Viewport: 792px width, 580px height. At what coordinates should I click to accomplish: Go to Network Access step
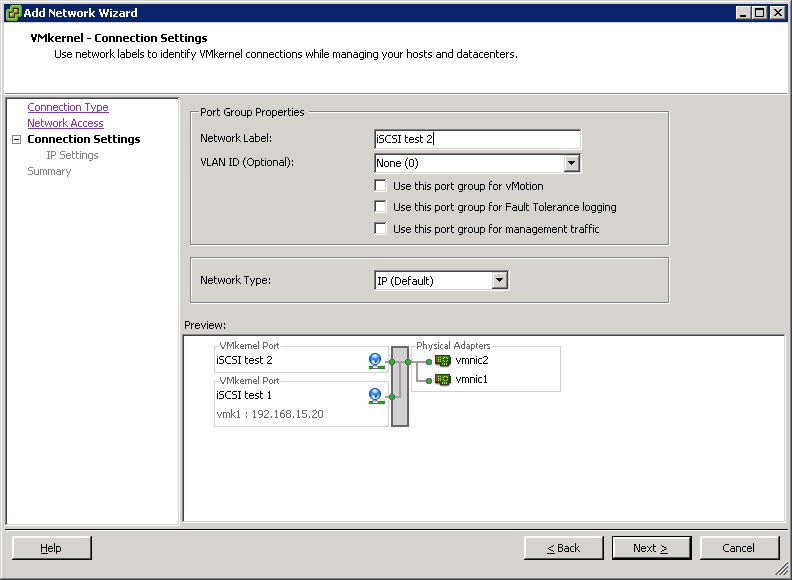click(65, 123)
